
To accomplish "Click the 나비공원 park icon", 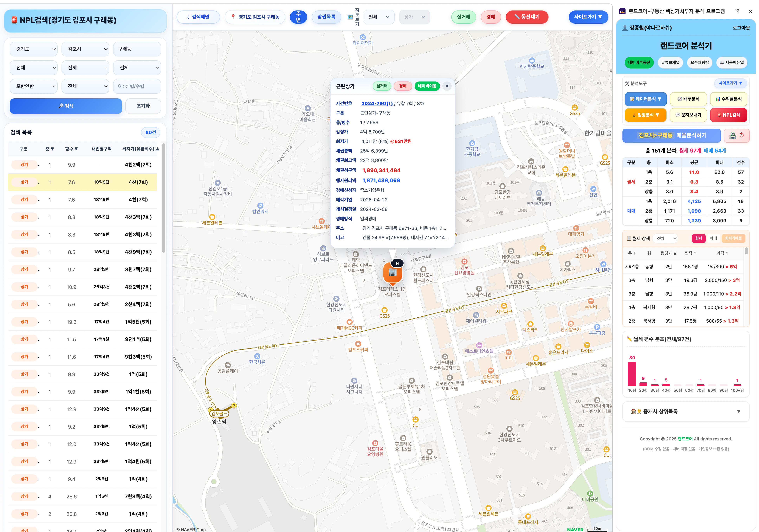I will [x=590, y=494].
